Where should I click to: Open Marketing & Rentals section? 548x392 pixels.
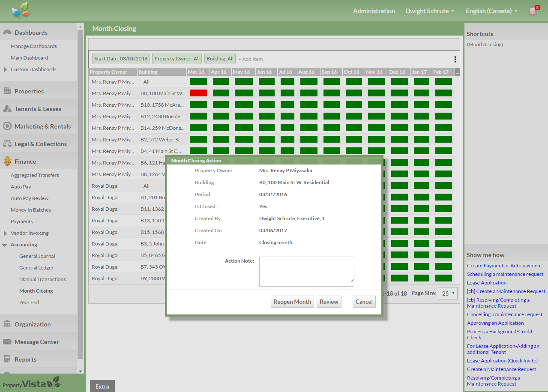coord(42,126)
